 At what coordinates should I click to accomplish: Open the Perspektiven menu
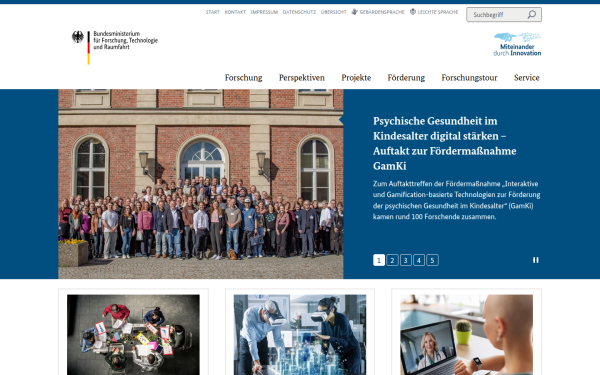pos(302,78)
